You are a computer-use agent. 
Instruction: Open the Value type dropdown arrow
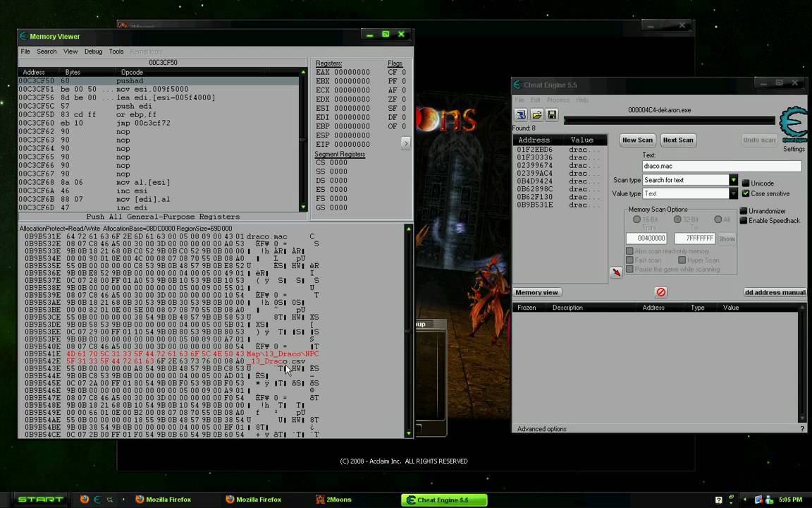pos(733,193)
